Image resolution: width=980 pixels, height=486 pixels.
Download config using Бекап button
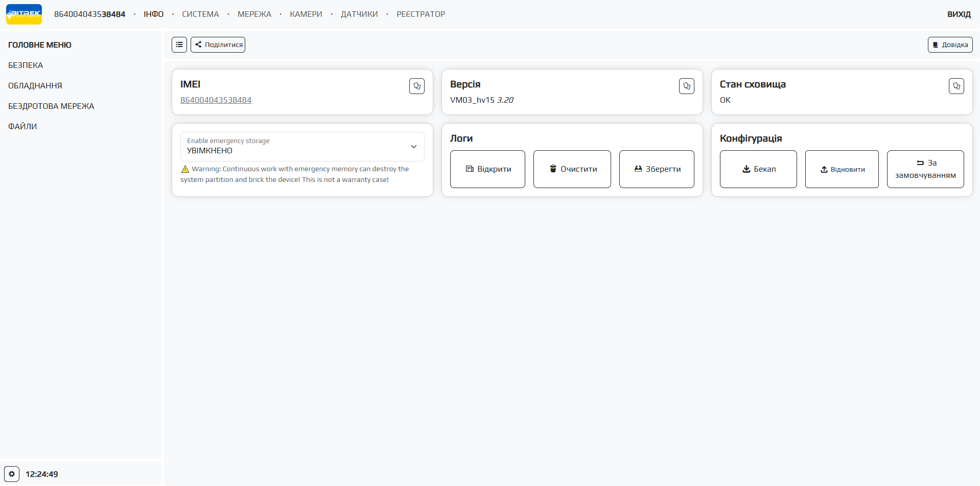[x=758, y=169]
